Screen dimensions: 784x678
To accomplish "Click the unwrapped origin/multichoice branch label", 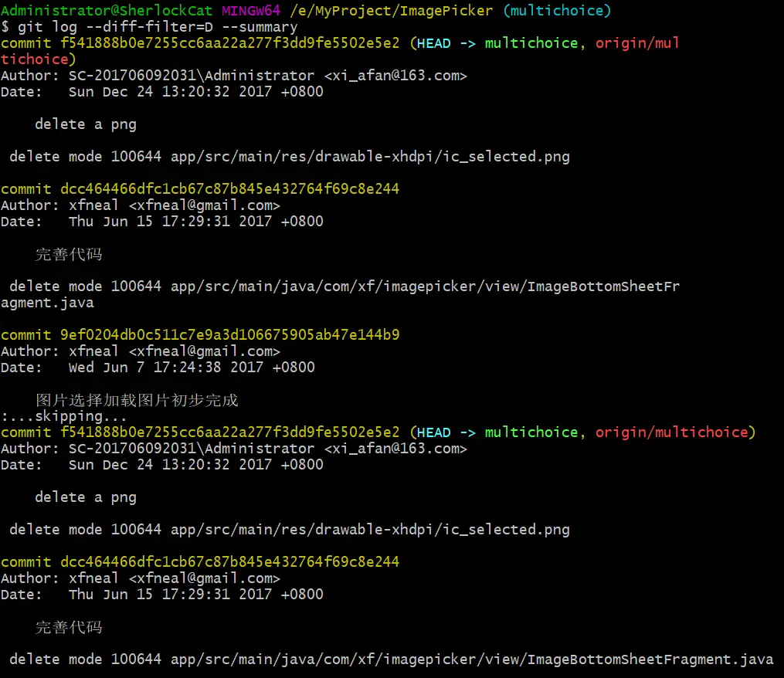I will tap(671, 432).
